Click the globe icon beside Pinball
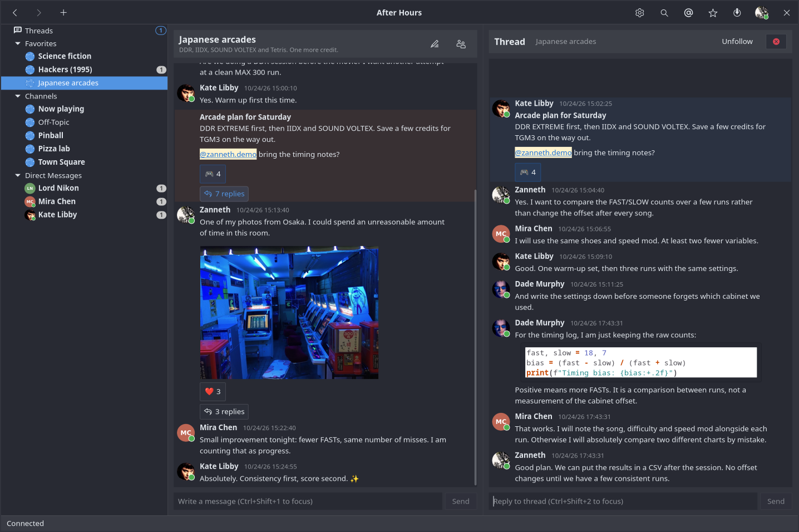Screen dimensions: 799x532 pyautogui.click(x=30, y=135)
